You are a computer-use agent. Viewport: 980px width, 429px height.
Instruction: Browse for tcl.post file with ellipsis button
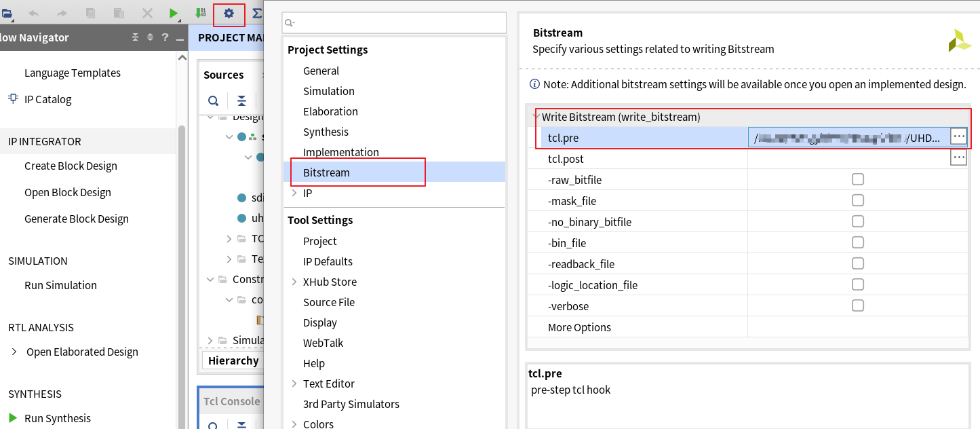[958, 157]
